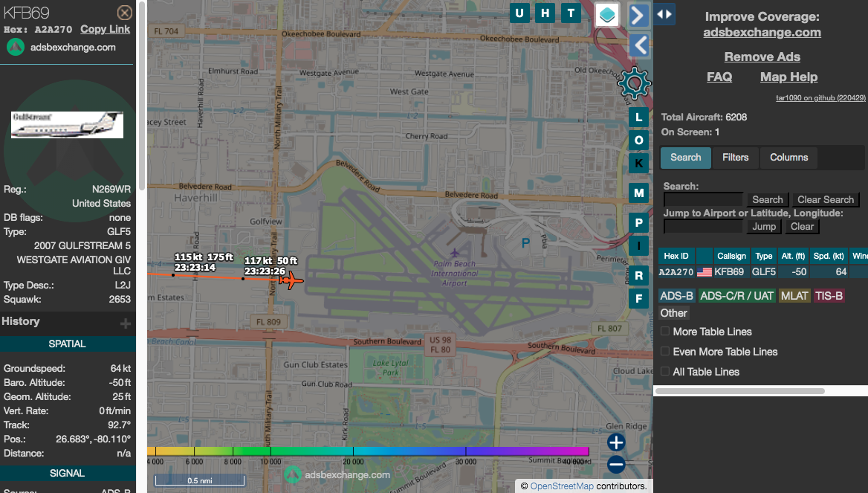The width and height of the screenshot is (868, 493).
Task: Toggle the L map option
Action: [x=639, y=117]
